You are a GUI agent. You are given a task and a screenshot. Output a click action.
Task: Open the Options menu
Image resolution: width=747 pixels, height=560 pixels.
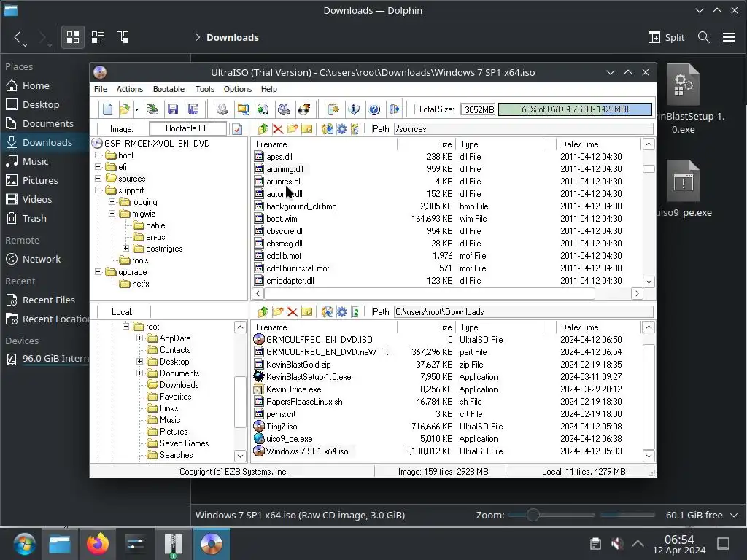coord(238,89)
